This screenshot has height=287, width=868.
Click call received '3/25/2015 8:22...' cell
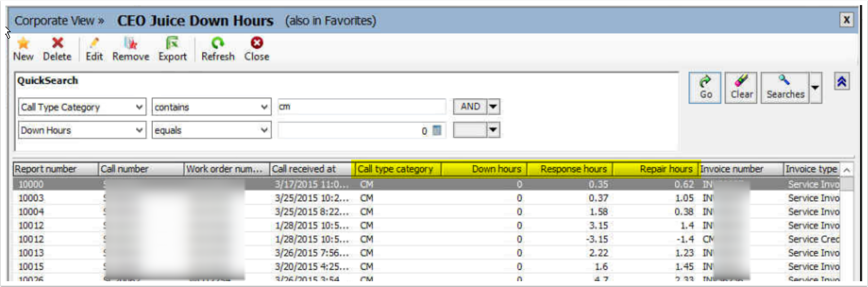311,212
